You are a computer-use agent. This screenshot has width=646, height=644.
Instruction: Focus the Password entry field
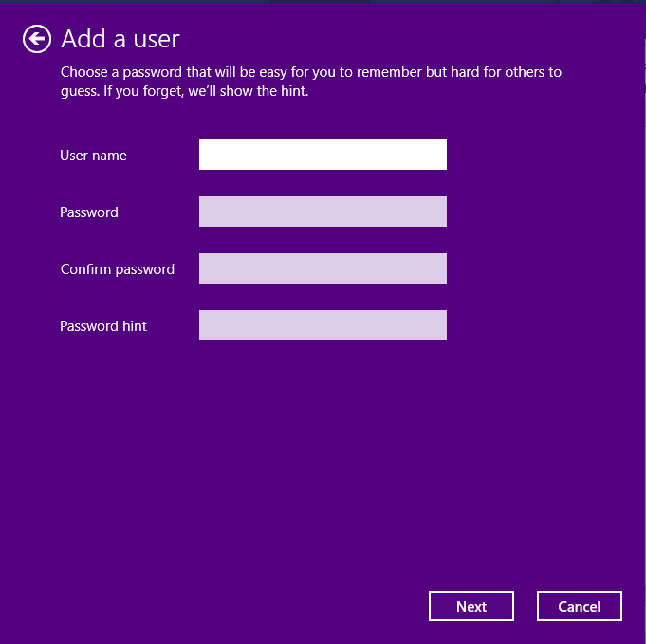(x=323, y=212)
